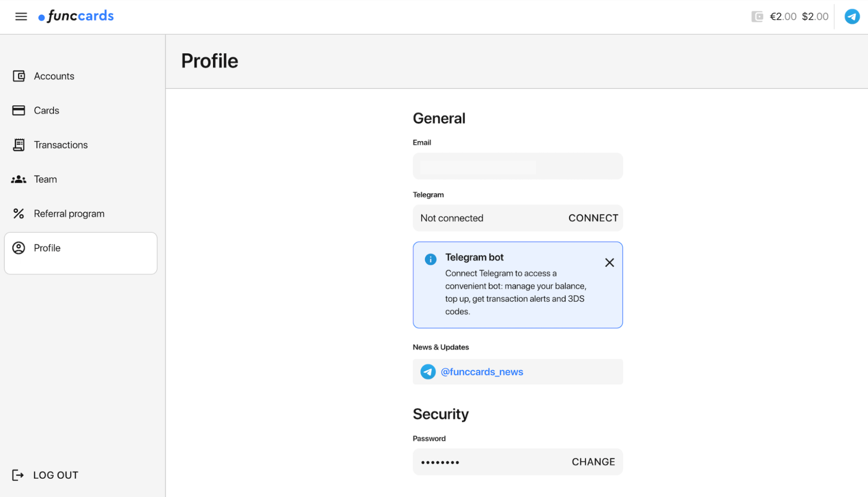Viewport: 868px width, 497px height.
Task: Click the Log out arrow icon
Action: point(18,475)
